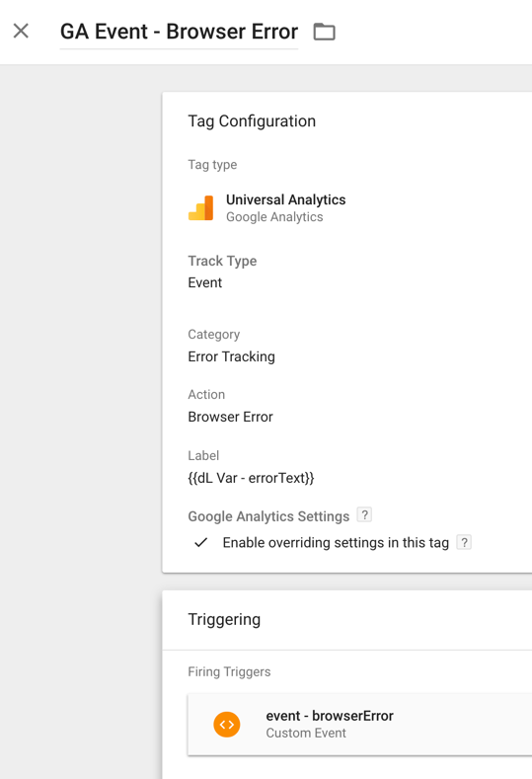Image resolution: width=532 pixels, height=779 pixels.
Task: Click the Label variable dL Var - errorText
Action: pyautogui.click(x=251, y=478)
